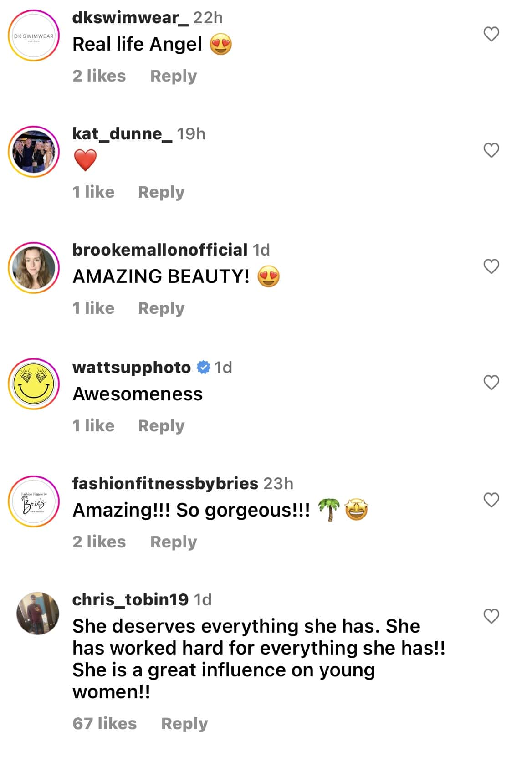Click 1 like under kat_dunne_'s comment

(93, 192)
